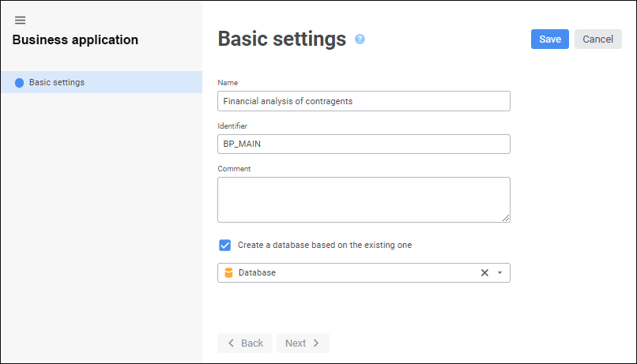
Task: Click the blue step dot beside Basic settings
Action: 19,82
